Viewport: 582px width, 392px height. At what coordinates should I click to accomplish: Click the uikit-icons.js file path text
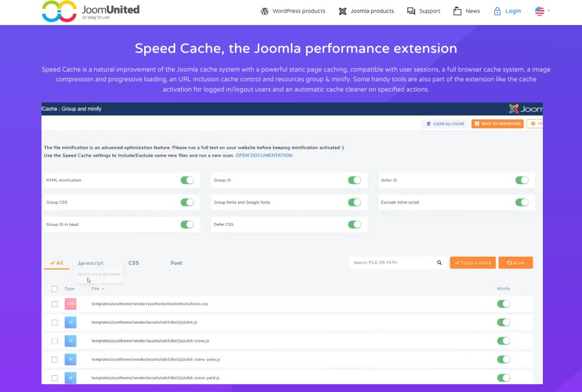(150, 341)
